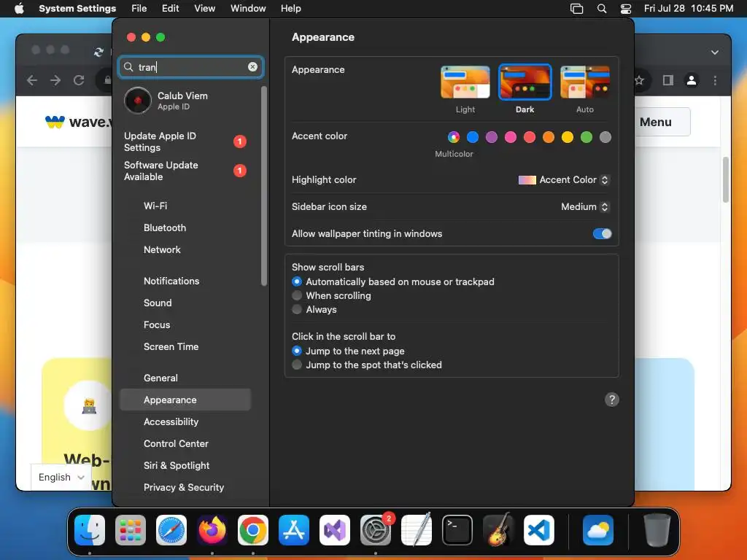Select Automatically based on mouse or trackpad
747x560 pixels.
point(297,281)
